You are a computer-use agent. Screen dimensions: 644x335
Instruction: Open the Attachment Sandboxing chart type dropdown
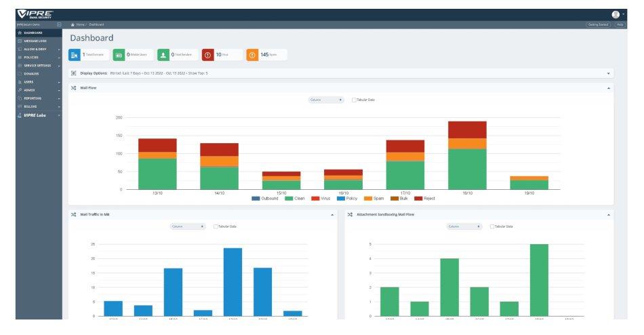[x=464, y=226]
